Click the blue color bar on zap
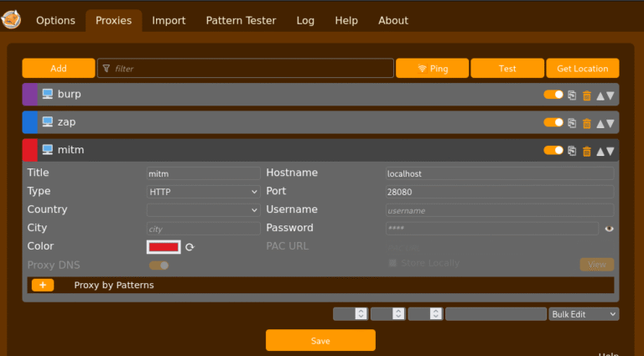The height and width of the screenshot is (356, 644). pos(29,122)
